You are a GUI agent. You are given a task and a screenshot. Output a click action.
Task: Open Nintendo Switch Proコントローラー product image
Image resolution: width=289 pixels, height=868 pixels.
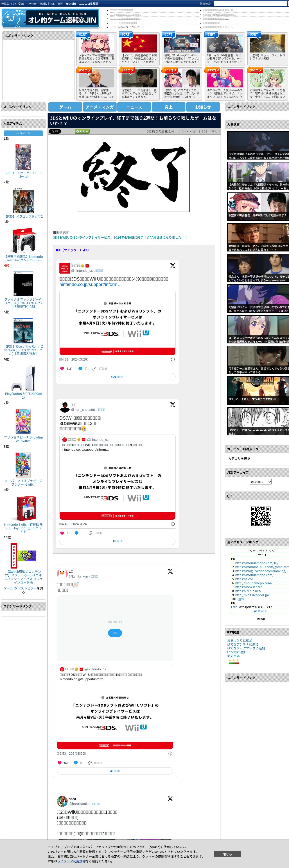click(x=23, y=241)
